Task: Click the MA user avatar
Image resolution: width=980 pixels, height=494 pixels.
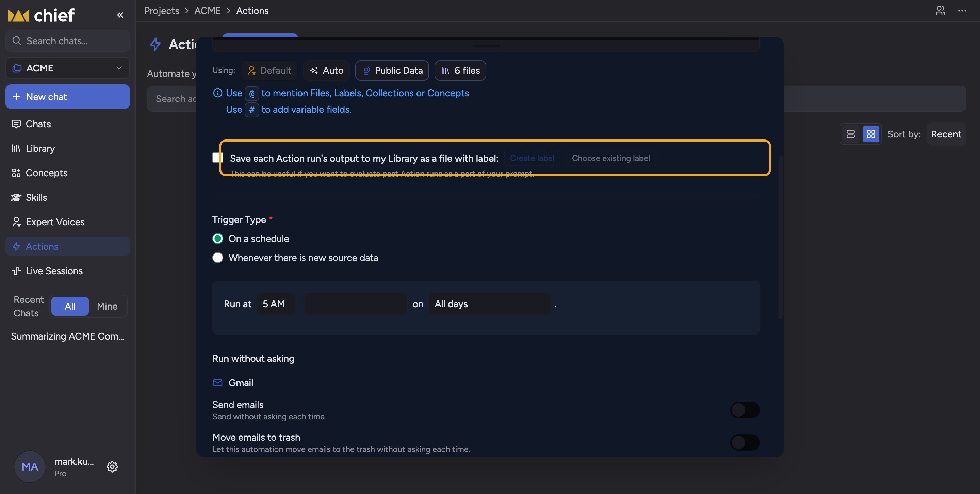Action: coord(30,467)
